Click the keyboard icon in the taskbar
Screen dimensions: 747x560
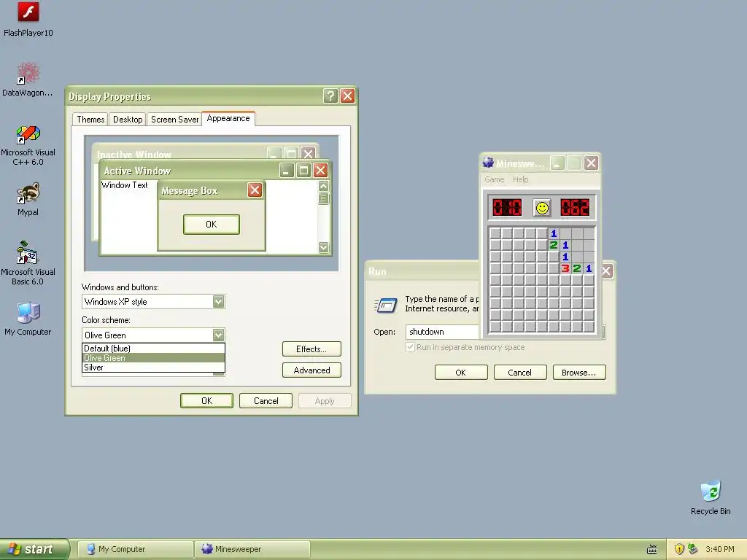[651, 550]
